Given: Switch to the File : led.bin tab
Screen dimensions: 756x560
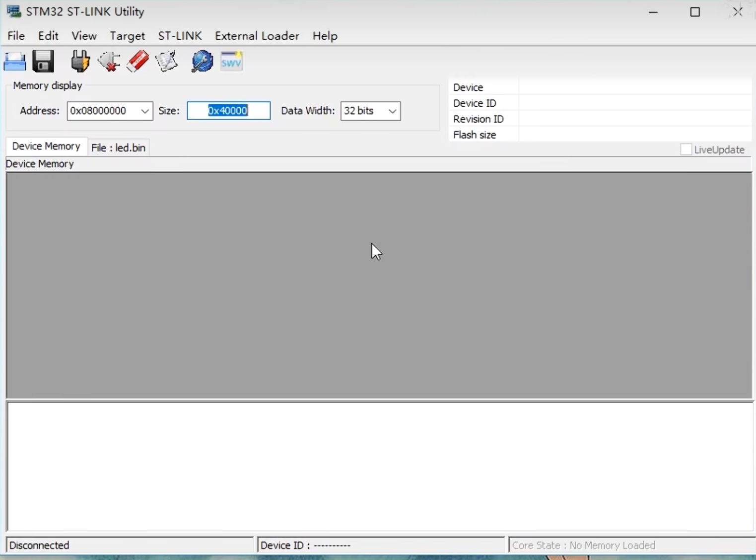Looking at the screenshot, I should coord(118,148).
